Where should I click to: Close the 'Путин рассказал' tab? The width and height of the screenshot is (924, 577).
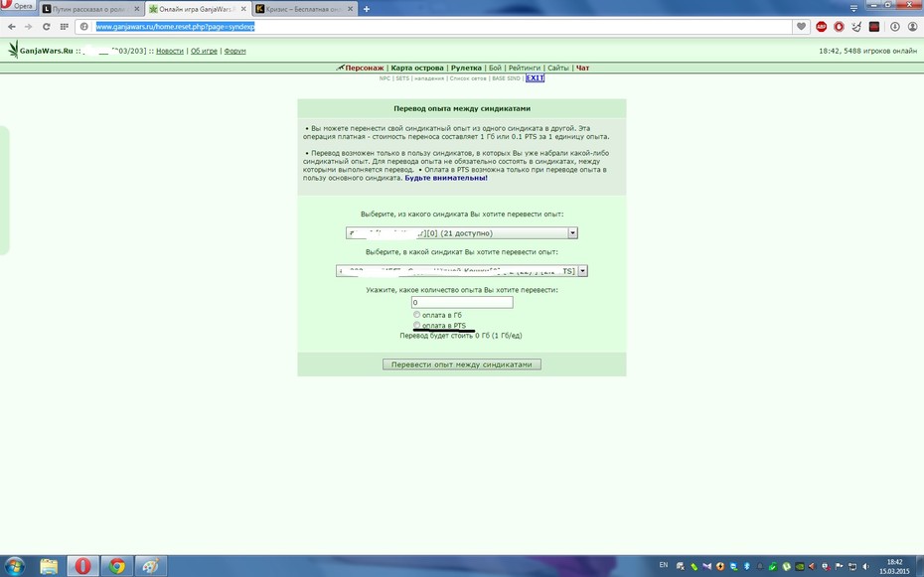137,9
